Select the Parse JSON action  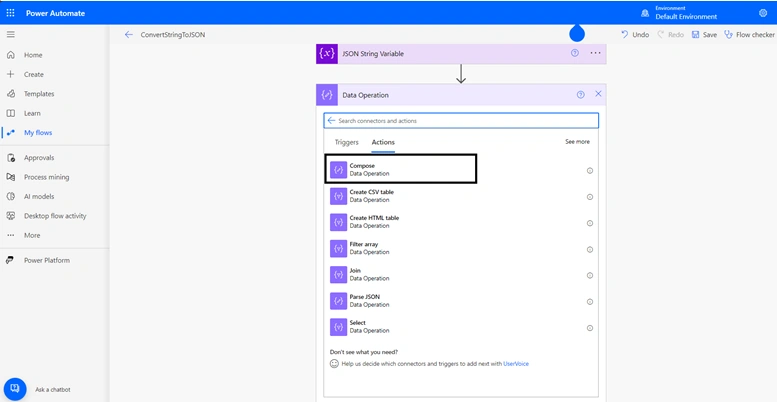pos(461,301)
